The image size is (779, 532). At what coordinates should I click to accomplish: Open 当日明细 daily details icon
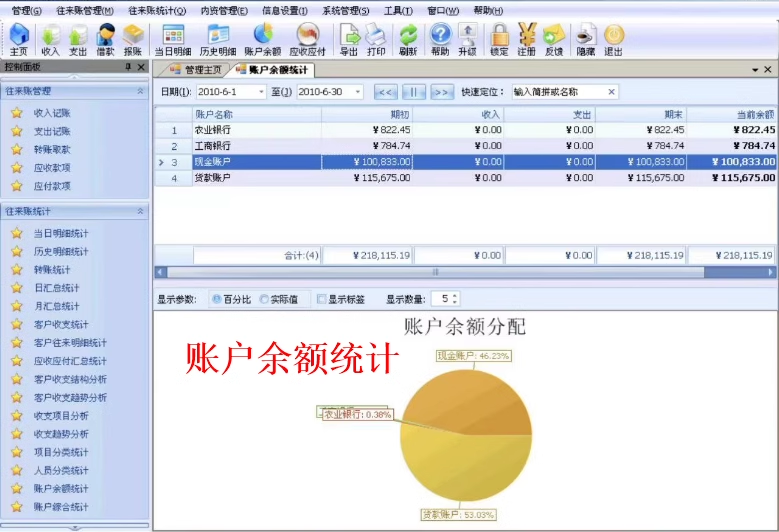click(173, 40)
